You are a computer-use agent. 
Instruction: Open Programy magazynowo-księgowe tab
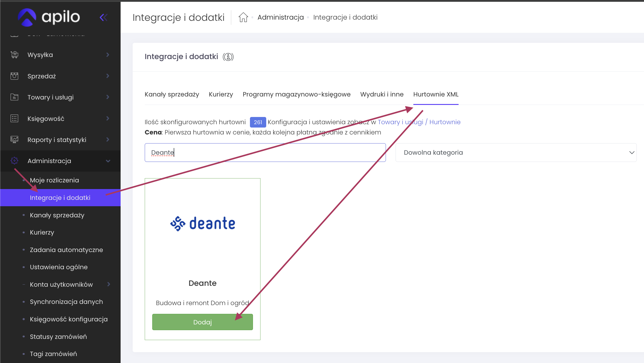point(297,94)
